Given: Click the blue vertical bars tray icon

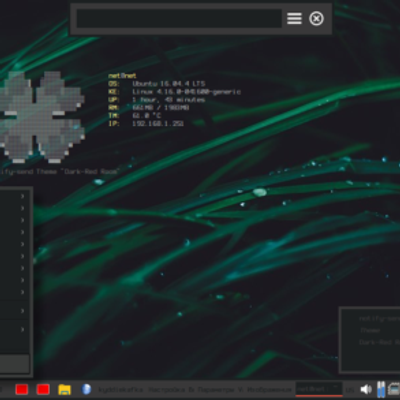Looking at the screenshot, I should [x=380, y=389].
